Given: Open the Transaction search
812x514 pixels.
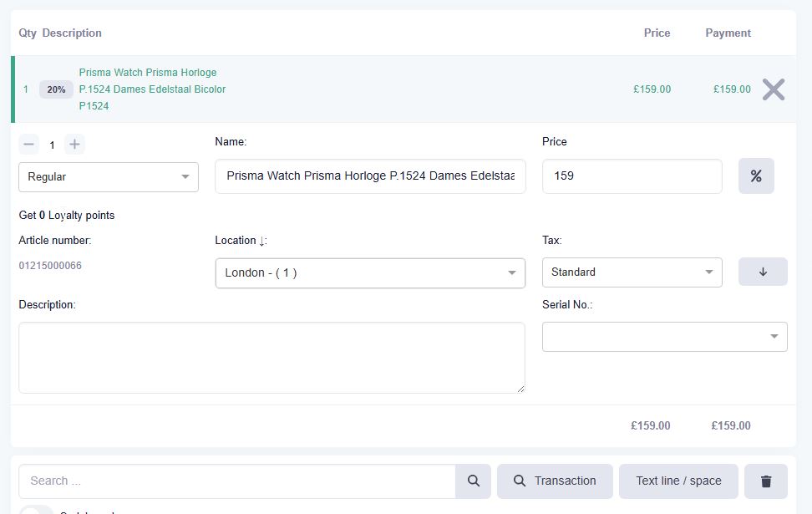Looking at the screenshot, I should point(555,481).
